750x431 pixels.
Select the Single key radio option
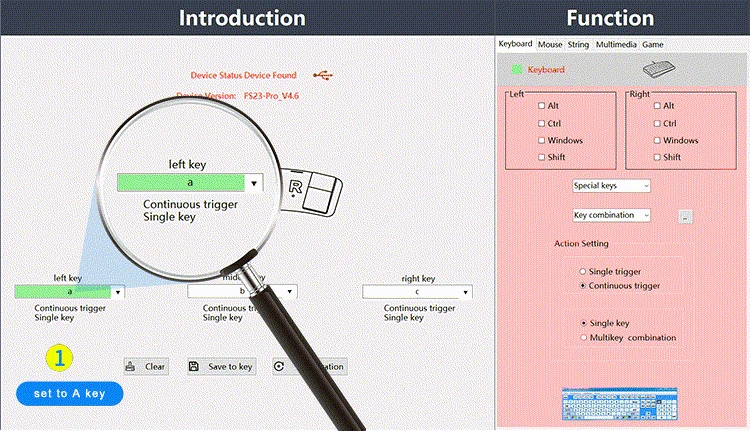pyautogui.click(x=584, y=323)
